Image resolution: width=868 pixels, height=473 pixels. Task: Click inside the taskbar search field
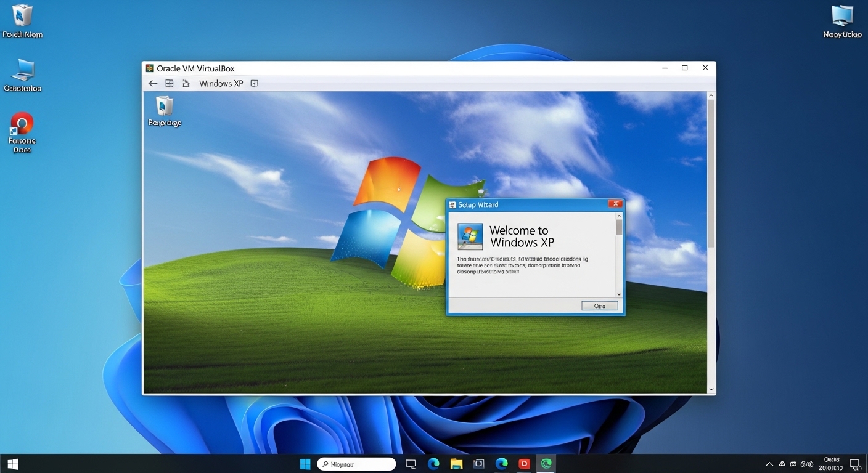tap(356, 463)
